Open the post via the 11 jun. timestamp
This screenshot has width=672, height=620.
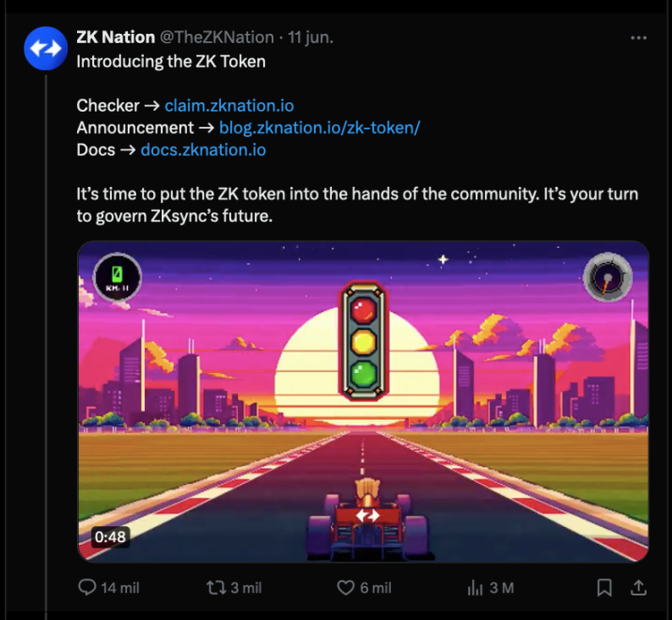[x=310, y=39]
